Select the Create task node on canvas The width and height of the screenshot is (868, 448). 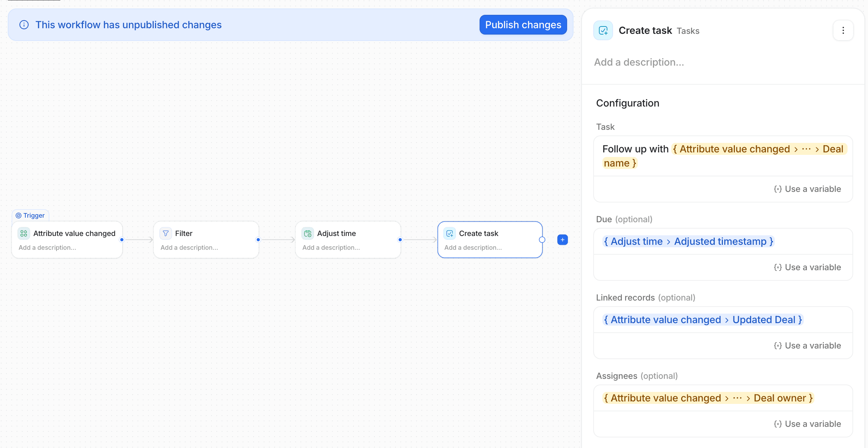(490, 240)
